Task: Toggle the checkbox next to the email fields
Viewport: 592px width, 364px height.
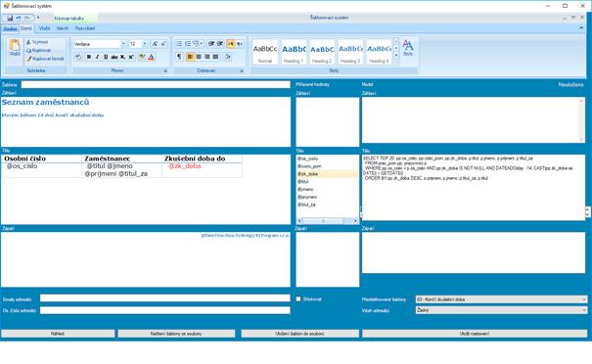Action: click(298, 299)
